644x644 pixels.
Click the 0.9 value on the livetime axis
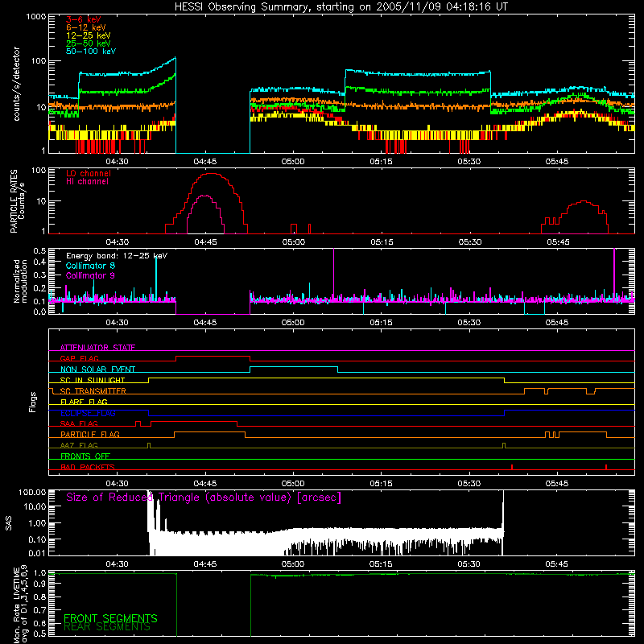[x=39, y=584]
